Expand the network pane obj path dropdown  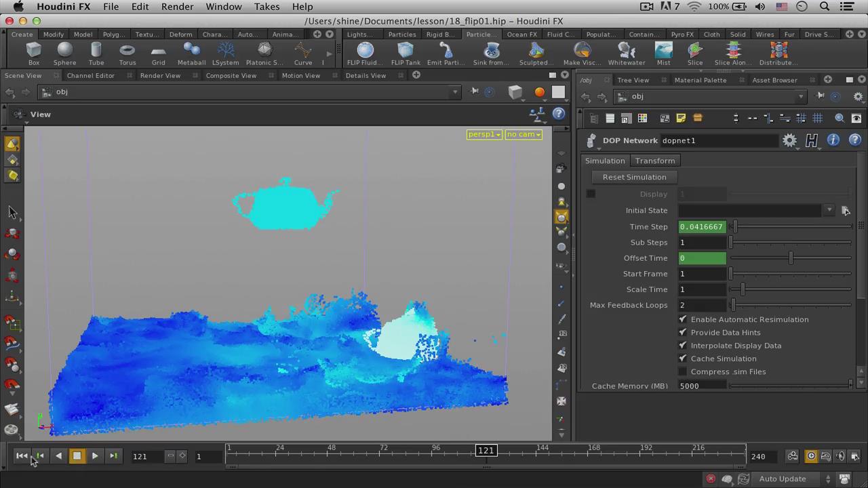[801, 96]
